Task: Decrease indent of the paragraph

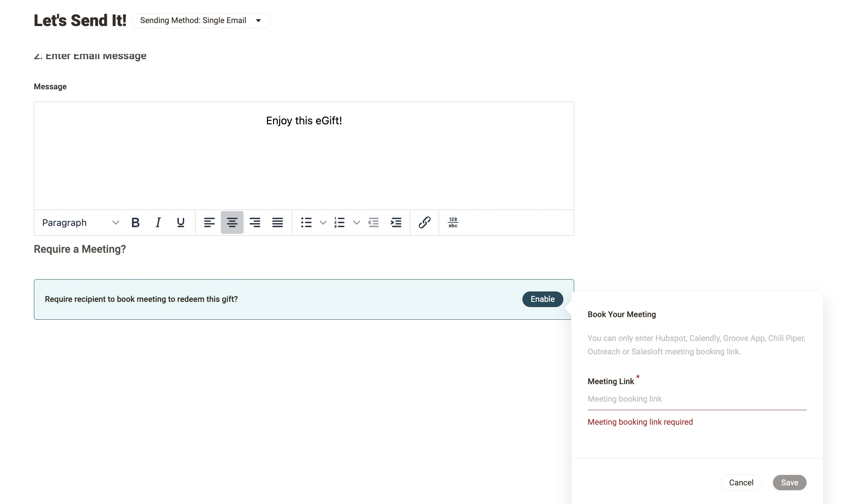Action: pyautogui.click(x=373, y=223)
